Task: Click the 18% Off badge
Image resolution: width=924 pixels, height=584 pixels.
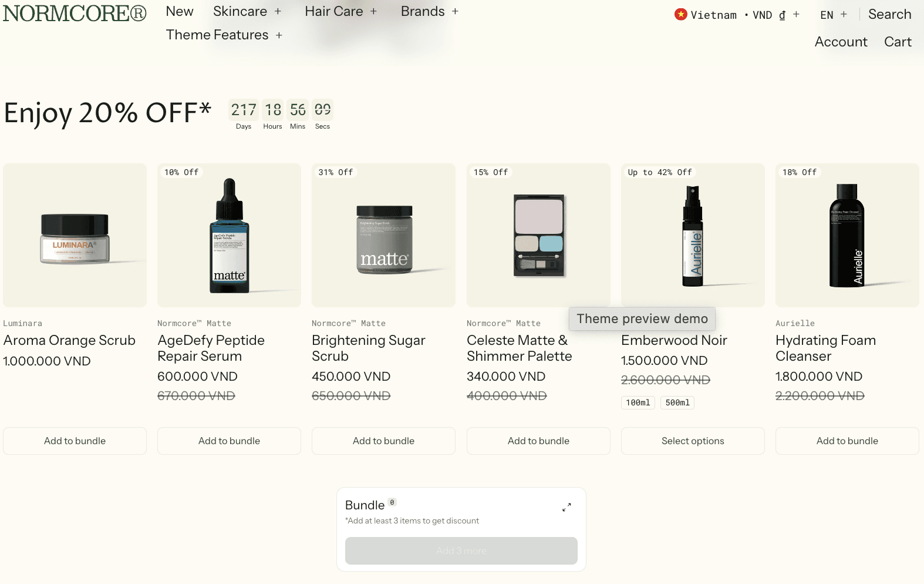Action: click(x=800, y=172)
